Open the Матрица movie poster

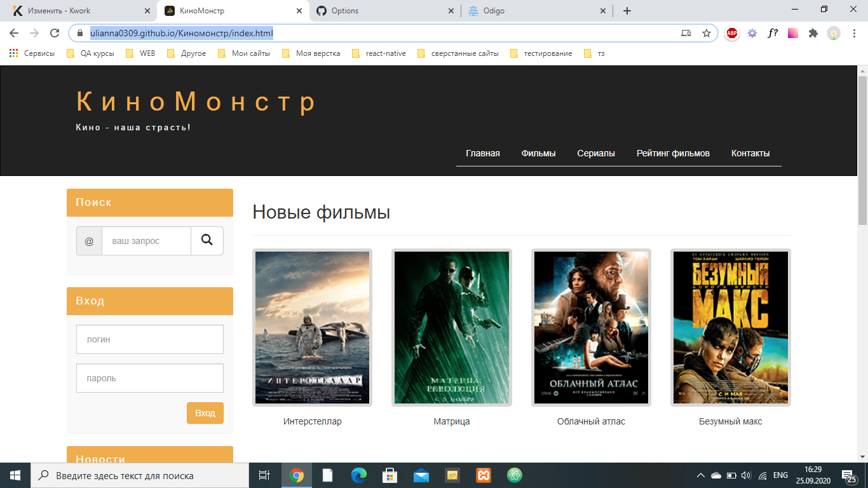452,327
